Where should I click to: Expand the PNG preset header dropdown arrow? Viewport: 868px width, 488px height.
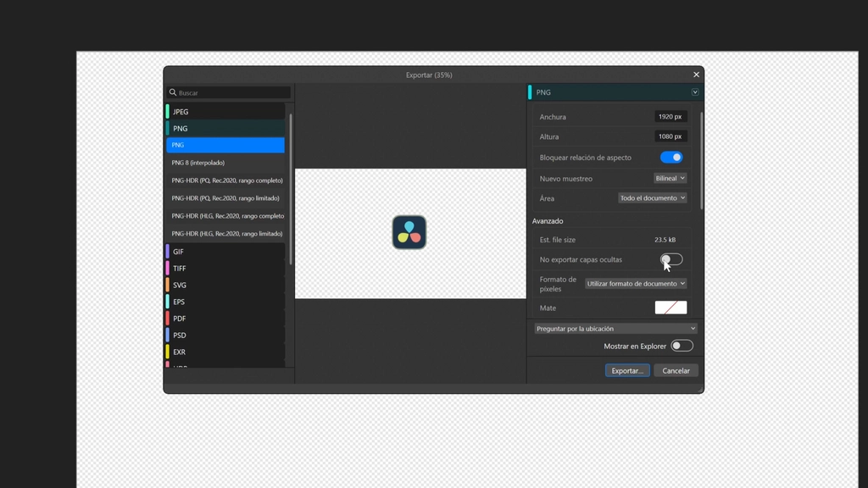coord(695,92)
